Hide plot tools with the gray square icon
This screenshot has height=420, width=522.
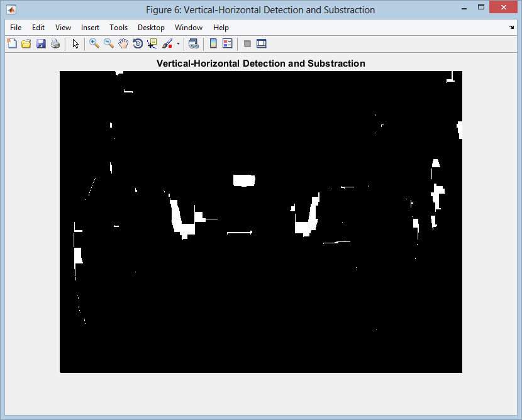point(247,43)
